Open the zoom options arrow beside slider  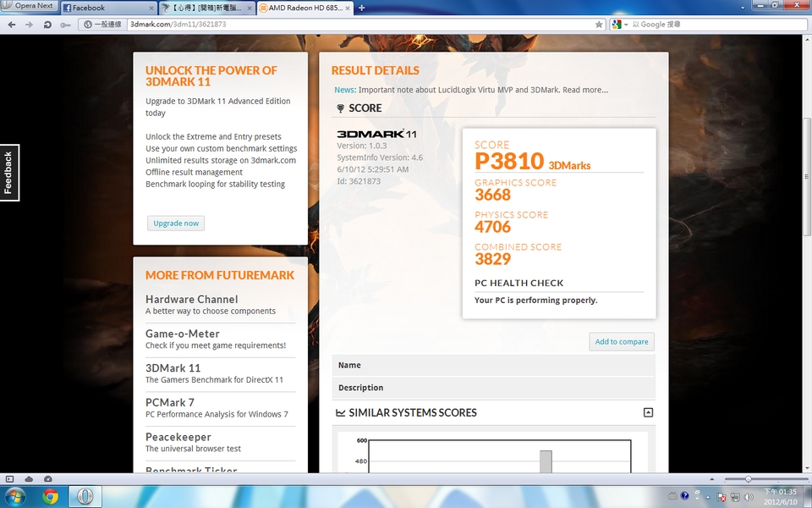pyautogui.click(x=711, y=479)
